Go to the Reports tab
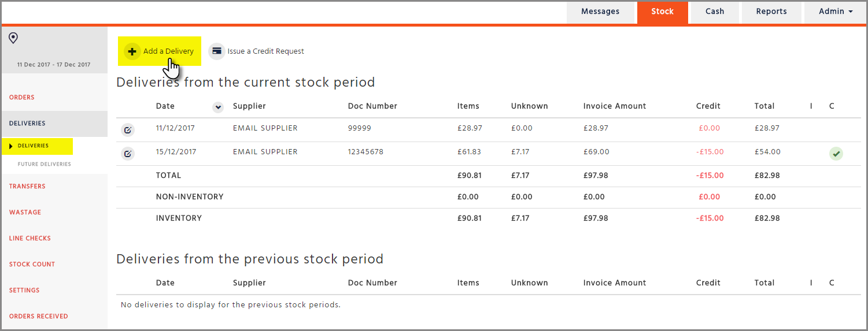This screenshot has width=868, height=331. [x=771, y=12]
